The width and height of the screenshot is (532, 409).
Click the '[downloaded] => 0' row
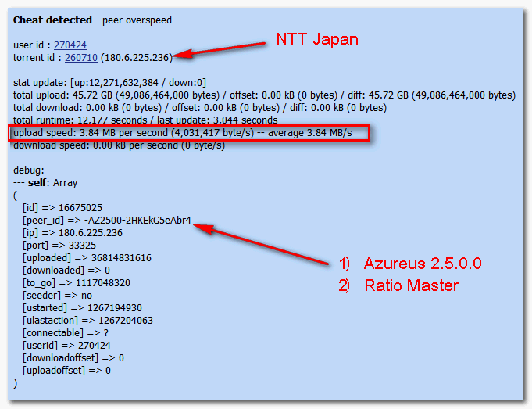(x=66, y=271)
